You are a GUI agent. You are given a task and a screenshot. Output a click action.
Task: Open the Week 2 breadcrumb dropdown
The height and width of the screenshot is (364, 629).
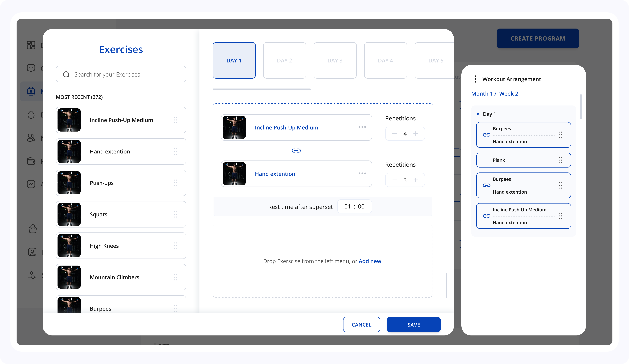coord(509,94)
